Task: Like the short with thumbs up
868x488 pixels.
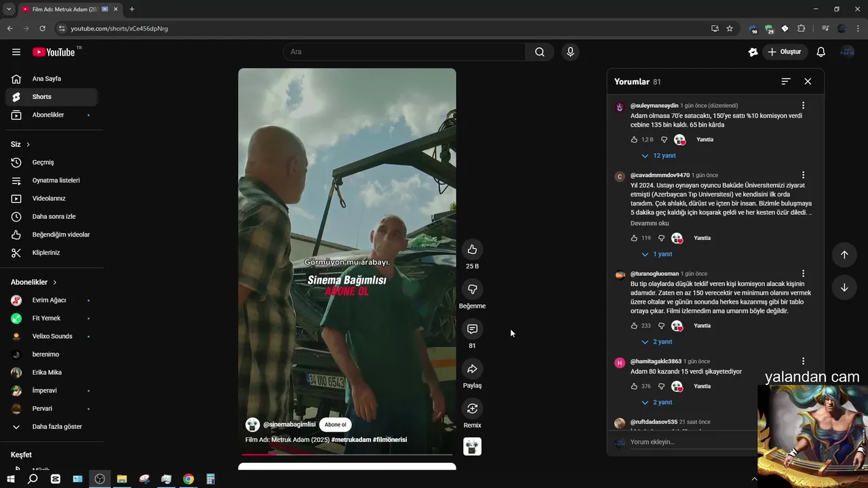Action: [472, 249]
